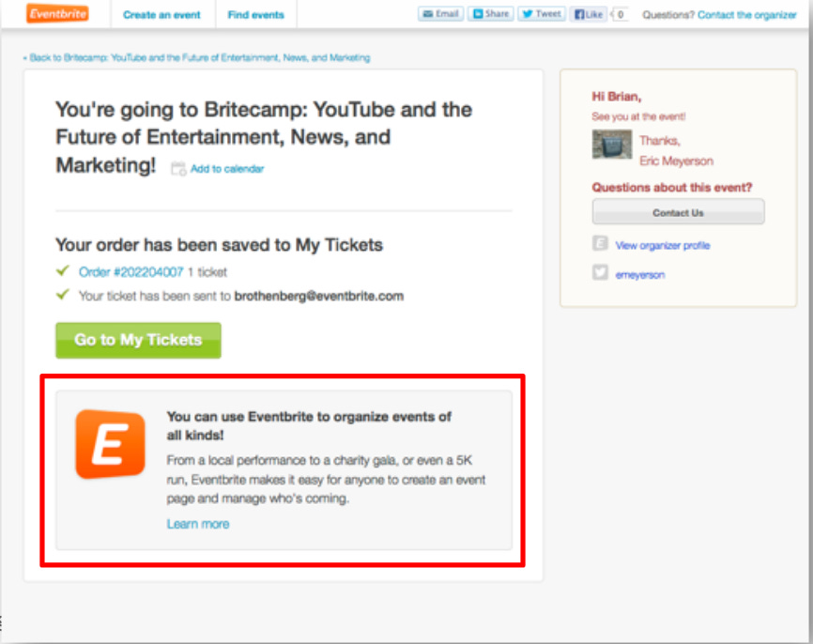
Task: Click the Contact Us button
Action: [678, 212]
